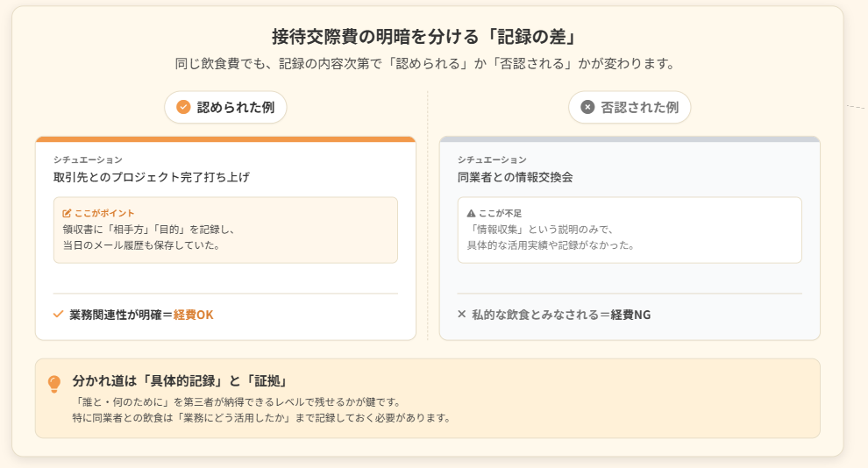Click the gray X circle icon
This screenshot has width=868, height=468.
587,107
